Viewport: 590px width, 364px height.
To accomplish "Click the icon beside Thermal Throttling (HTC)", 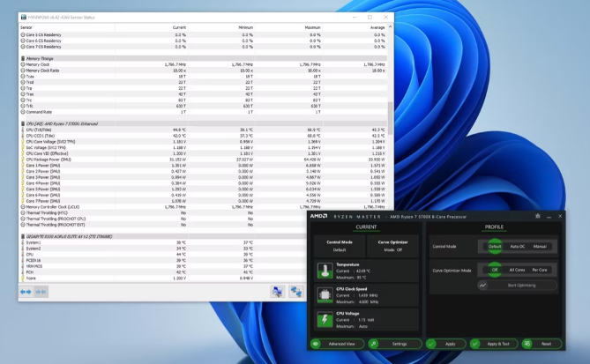I will pyautogui.click(x=23, y=212).
